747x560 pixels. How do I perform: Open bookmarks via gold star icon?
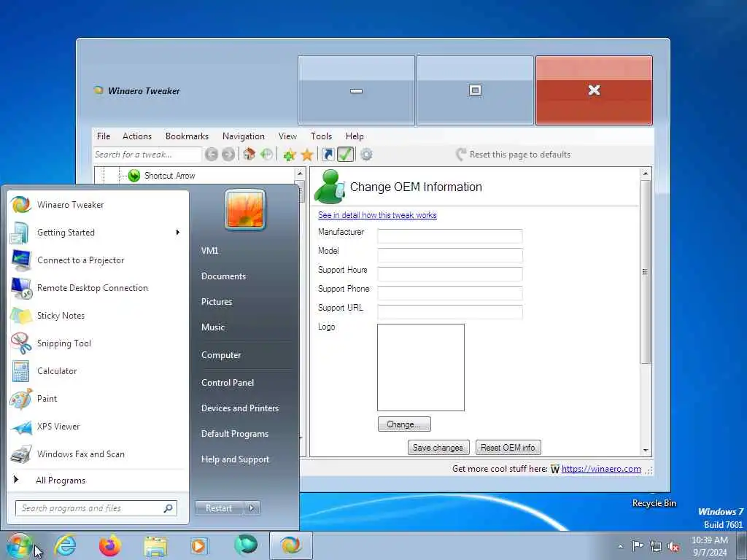[307, 155]
